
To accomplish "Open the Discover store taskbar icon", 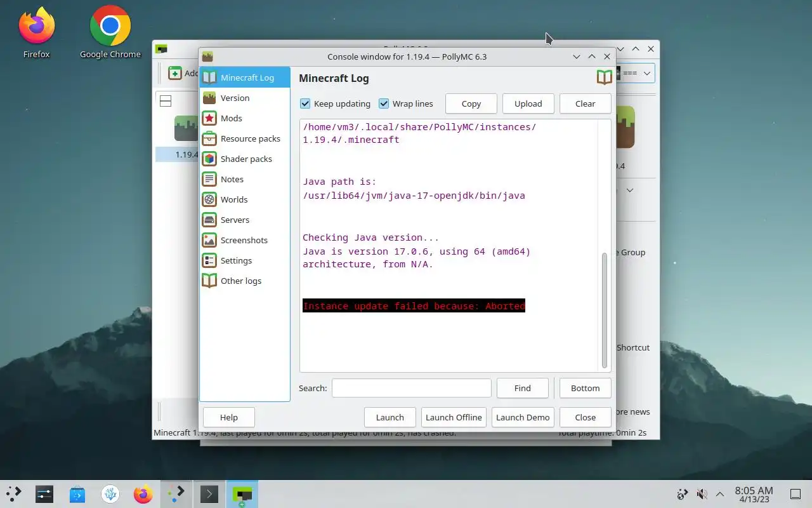I will coord(77,494).
